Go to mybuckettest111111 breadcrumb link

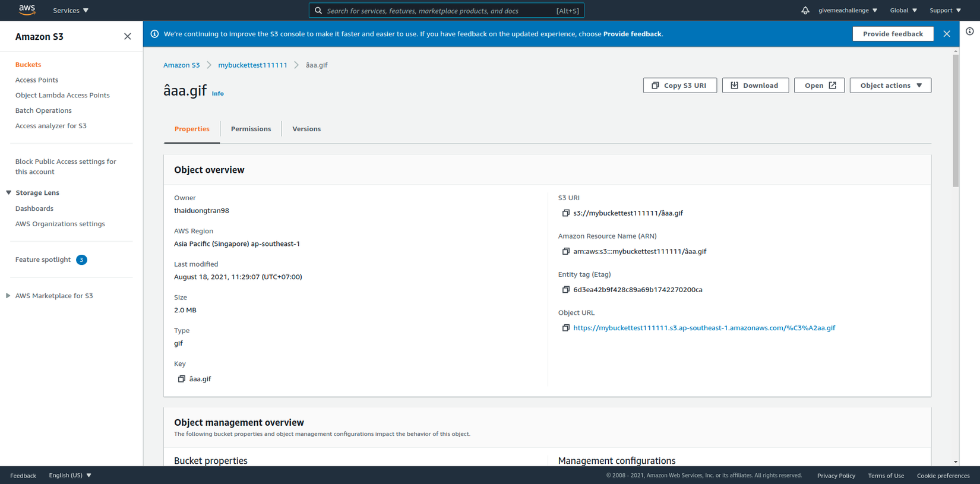point(252,65)
